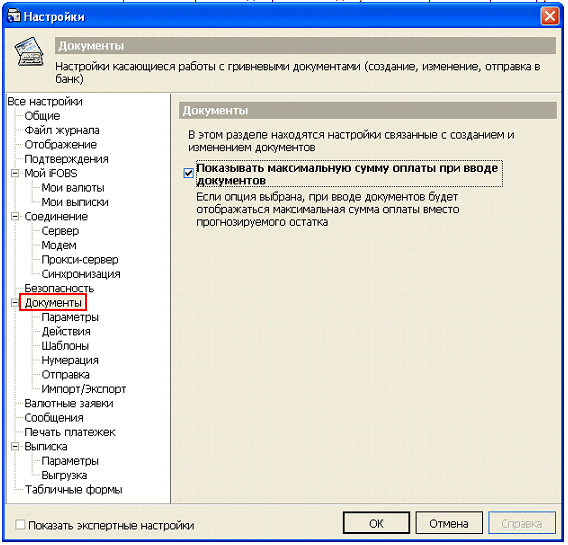
Task: Close the Настройки dialog window
Action: (550, 16)
